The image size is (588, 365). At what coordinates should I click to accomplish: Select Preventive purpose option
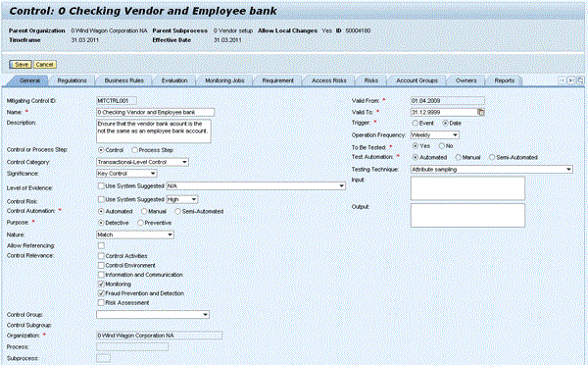140,223
